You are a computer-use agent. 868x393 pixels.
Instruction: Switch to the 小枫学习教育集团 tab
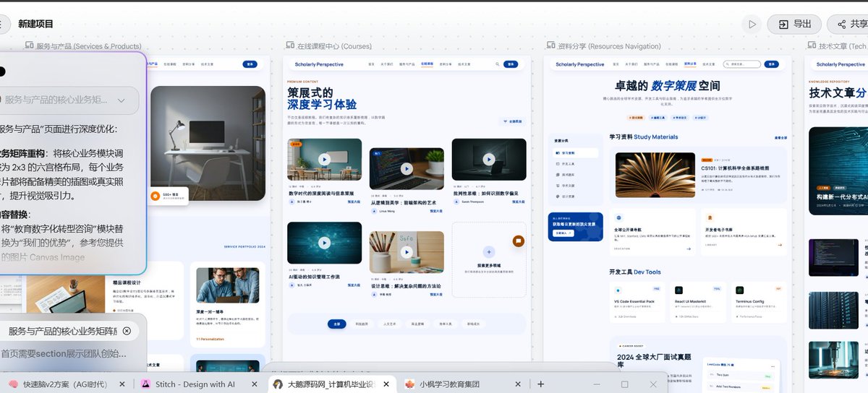[448, 384]
